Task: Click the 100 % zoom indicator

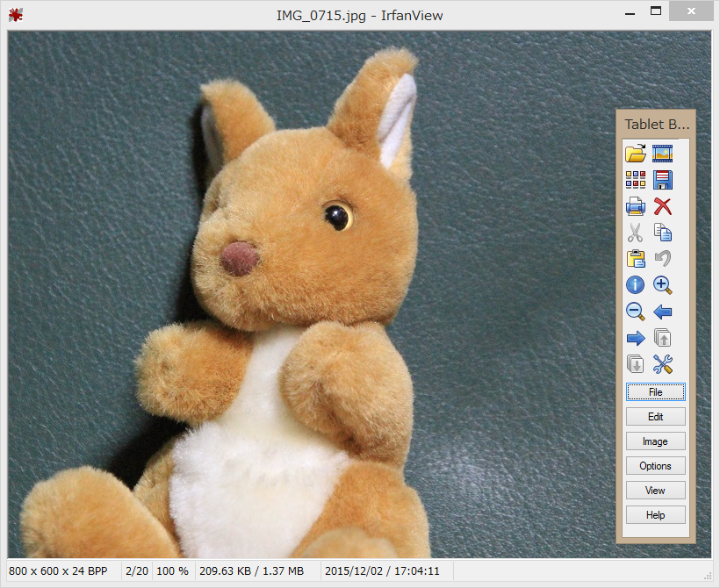Action: coord(173,570)
